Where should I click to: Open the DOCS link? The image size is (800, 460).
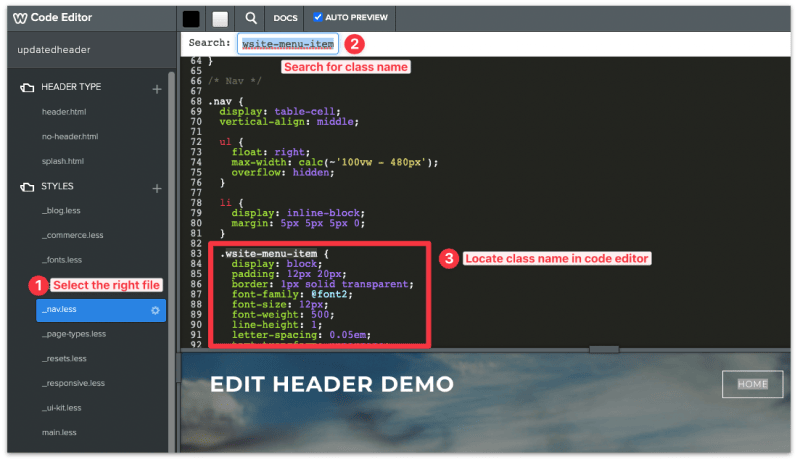(x=285, y=18)
